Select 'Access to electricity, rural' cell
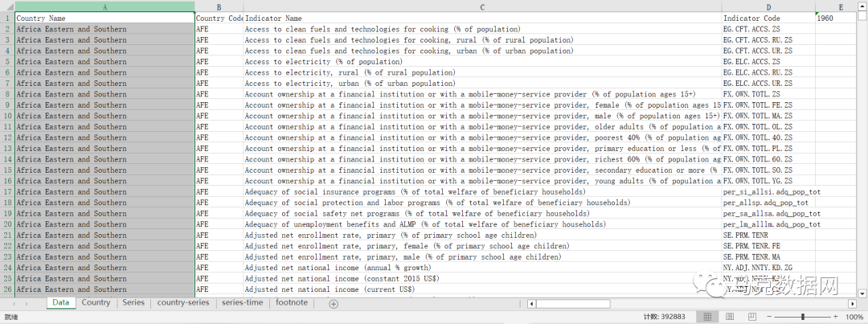 click(x=482, y=72)
